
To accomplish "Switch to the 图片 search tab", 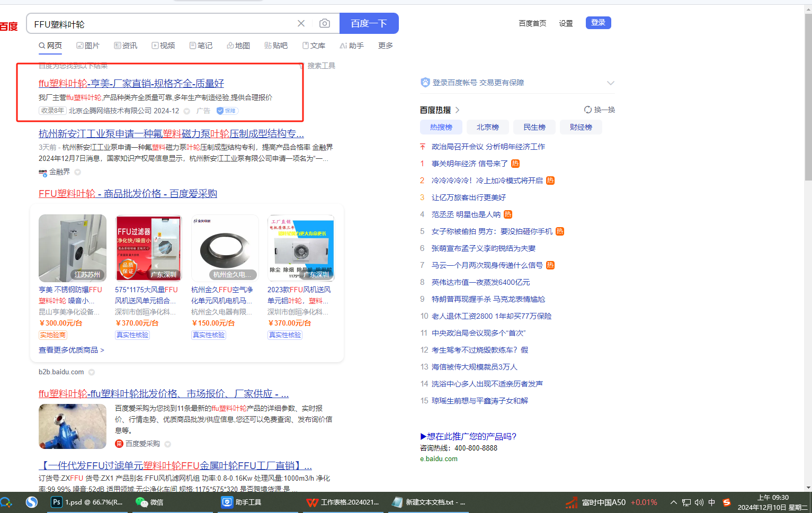I will (x=88, y=46).
